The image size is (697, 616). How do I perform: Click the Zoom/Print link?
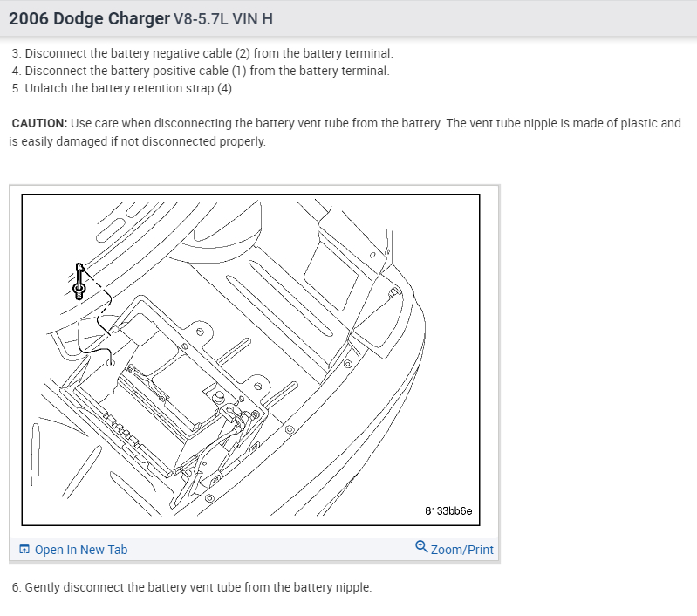(x=461, y=550)
